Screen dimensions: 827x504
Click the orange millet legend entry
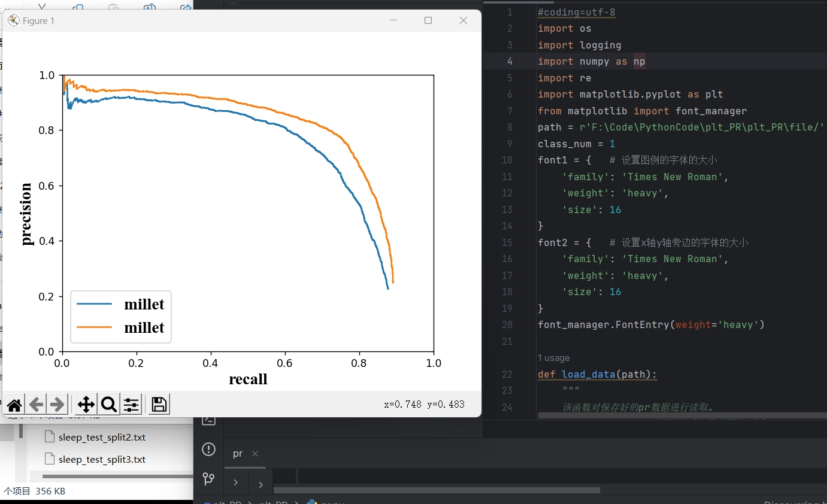[121, 327]
